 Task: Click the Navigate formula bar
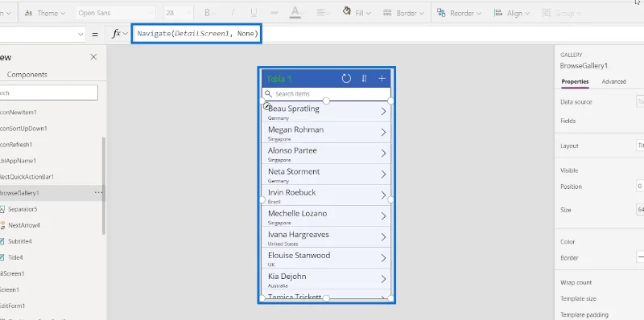pos(196,34)
